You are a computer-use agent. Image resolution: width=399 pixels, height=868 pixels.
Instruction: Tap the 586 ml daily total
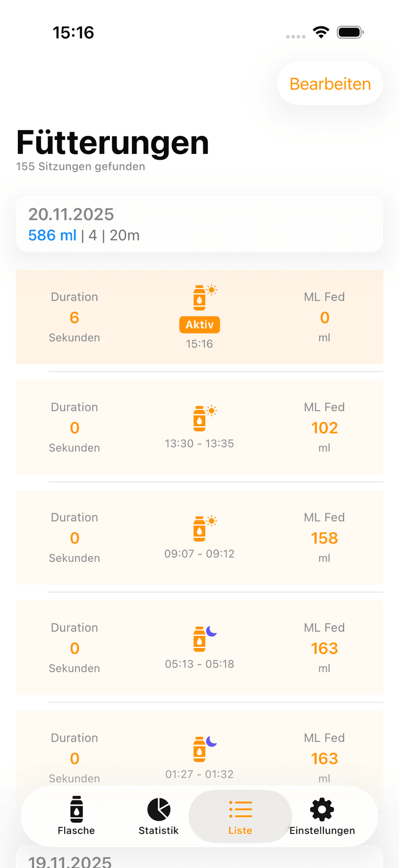pyautogui.click(x=52, y=235)
